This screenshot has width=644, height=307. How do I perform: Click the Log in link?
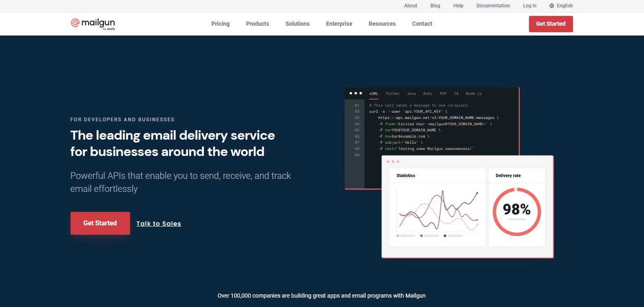[x=530, y=6]
